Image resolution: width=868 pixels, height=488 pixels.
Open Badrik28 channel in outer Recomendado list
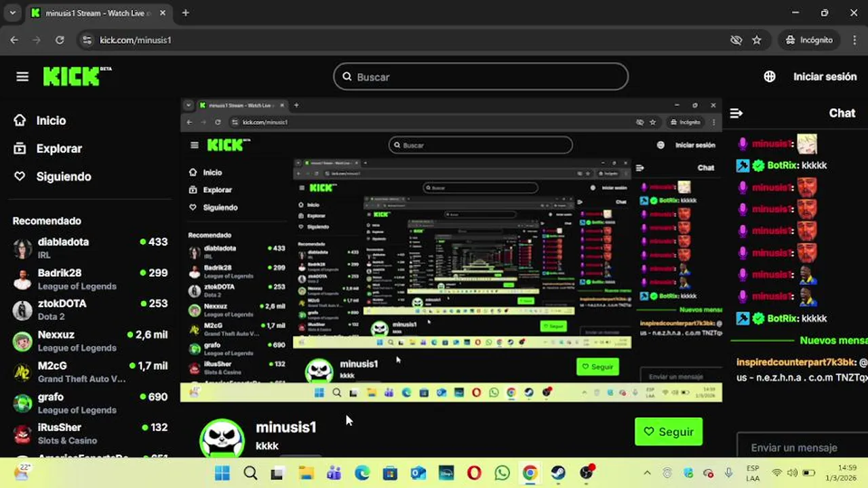[90, 279]
